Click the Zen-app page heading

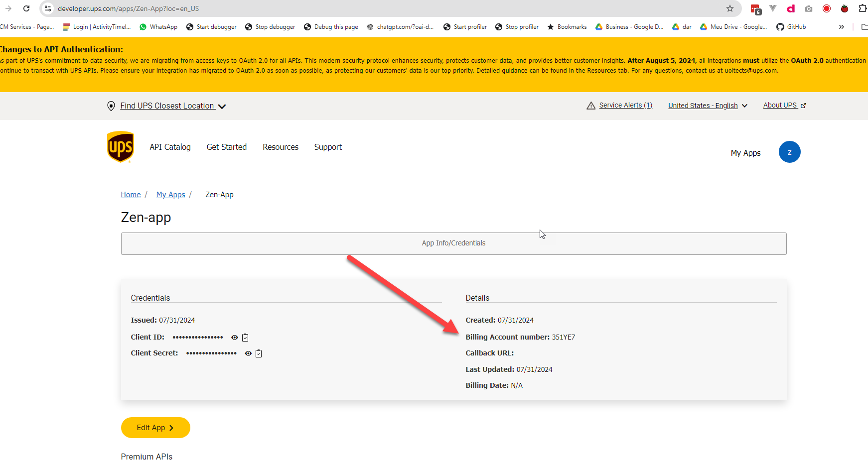click(x=146, y=218)
